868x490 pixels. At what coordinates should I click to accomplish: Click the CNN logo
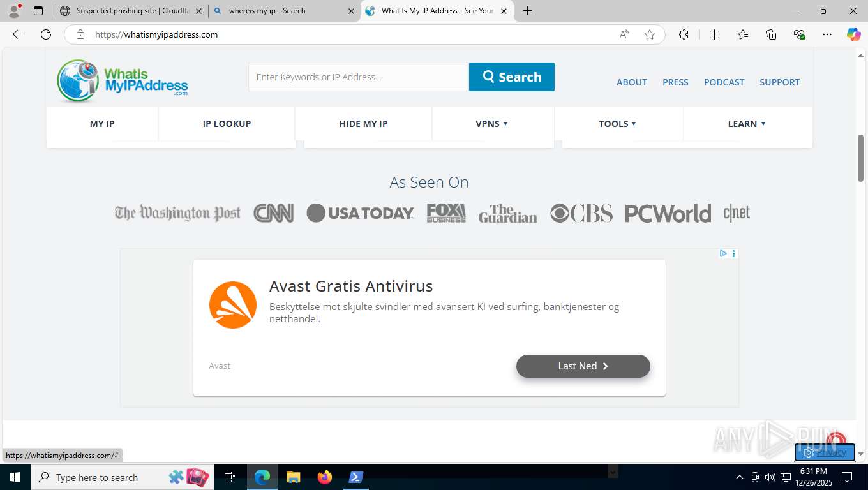273,213
